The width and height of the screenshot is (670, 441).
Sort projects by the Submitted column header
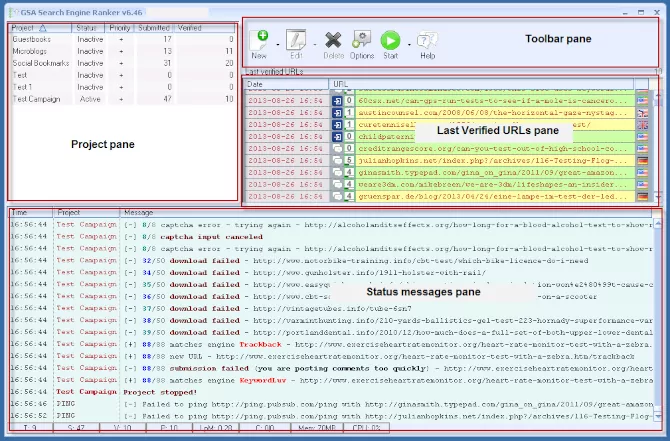coord(154,28)
